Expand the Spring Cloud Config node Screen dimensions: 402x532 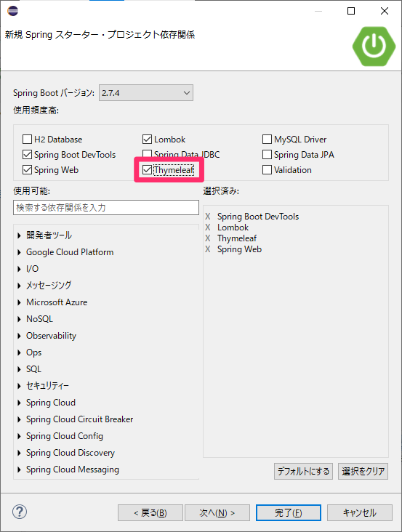point(20,436)
